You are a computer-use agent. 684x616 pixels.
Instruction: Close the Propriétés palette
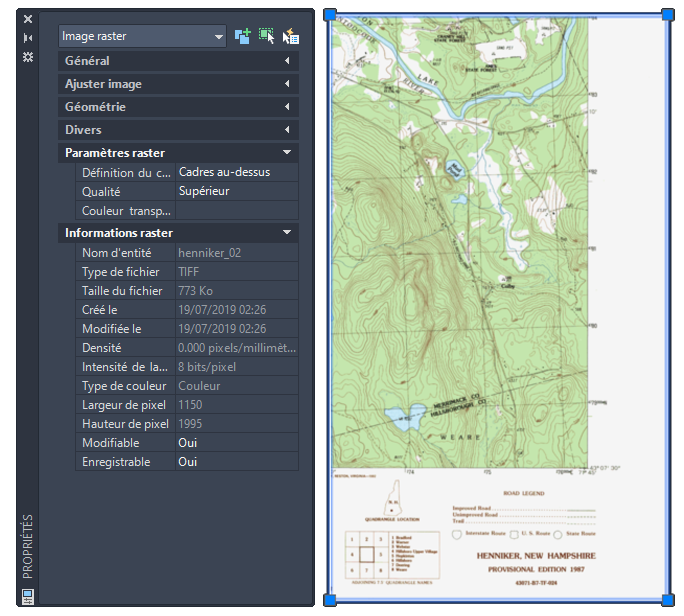pyautogui.click(x=28, y=19)
